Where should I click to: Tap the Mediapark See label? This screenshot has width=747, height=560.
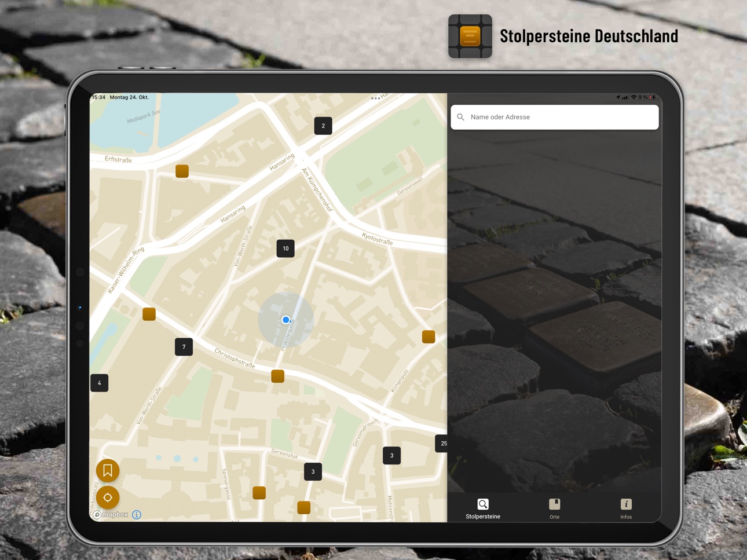click(144, 116)
